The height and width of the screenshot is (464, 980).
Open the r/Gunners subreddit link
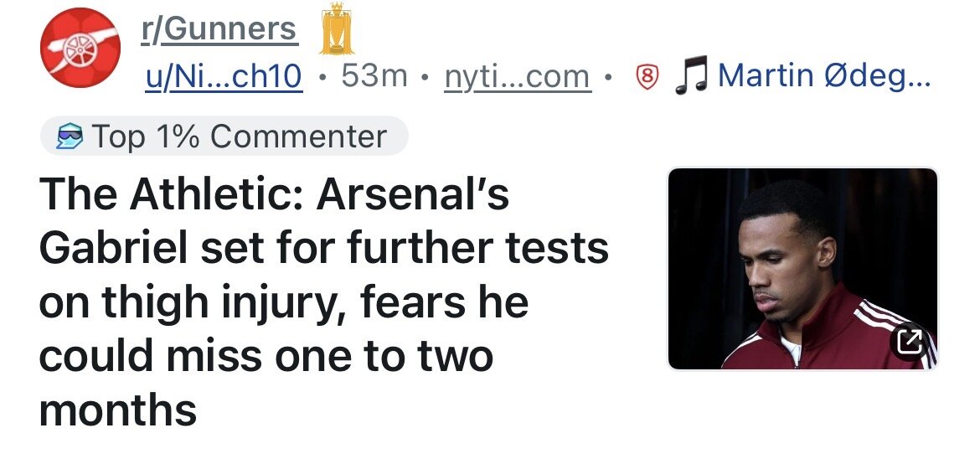218,29
